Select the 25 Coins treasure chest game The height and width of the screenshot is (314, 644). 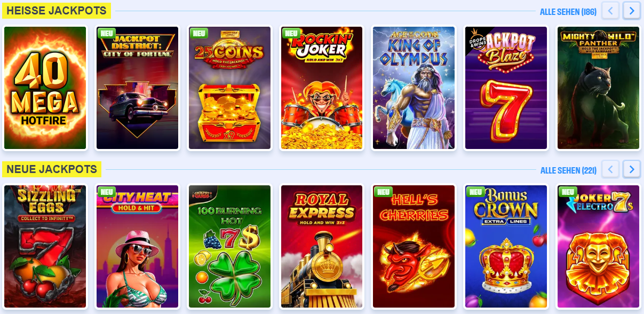coord(230,88)
